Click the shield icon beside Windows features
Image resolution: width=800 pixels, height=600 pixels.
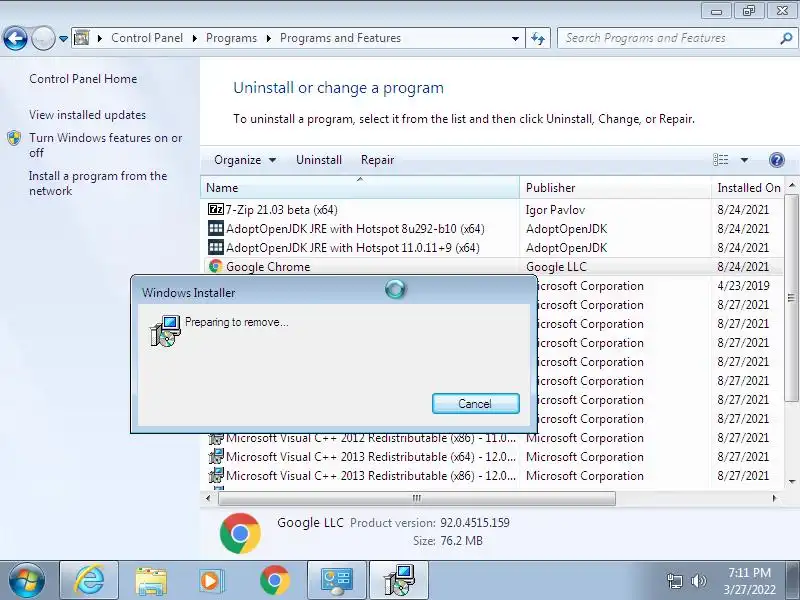pos(14,138)
